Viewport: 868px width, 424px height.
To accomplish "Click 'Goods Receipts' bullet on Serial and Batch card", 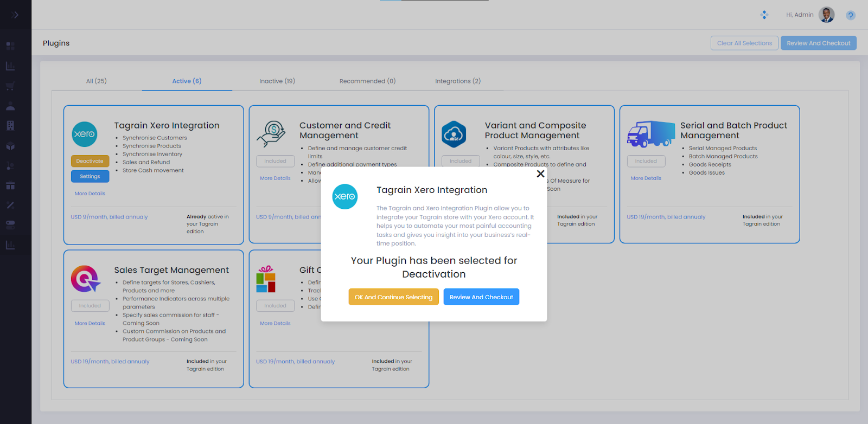I will coord(710,164).
